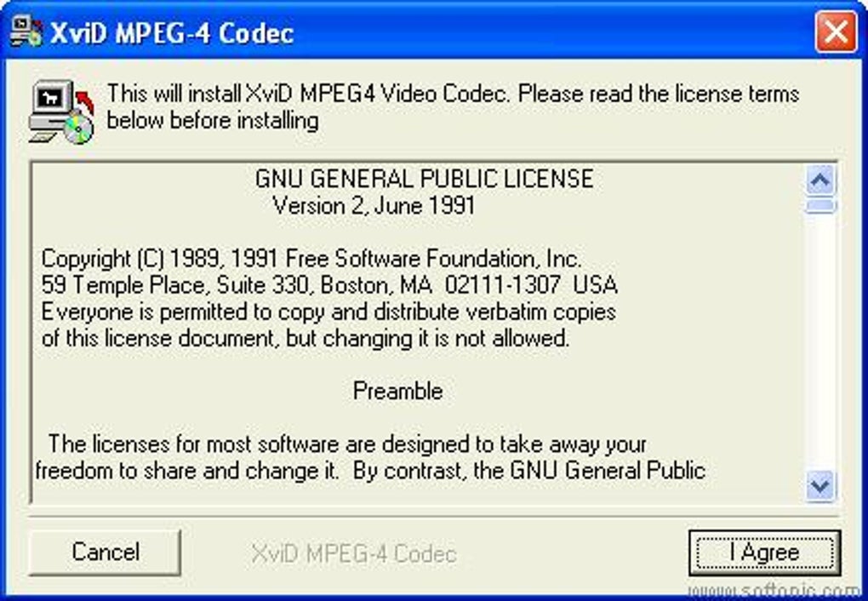Click the GNU GENERAL PUBLIC LICENSE heading
868x601 pixels.
424,179
